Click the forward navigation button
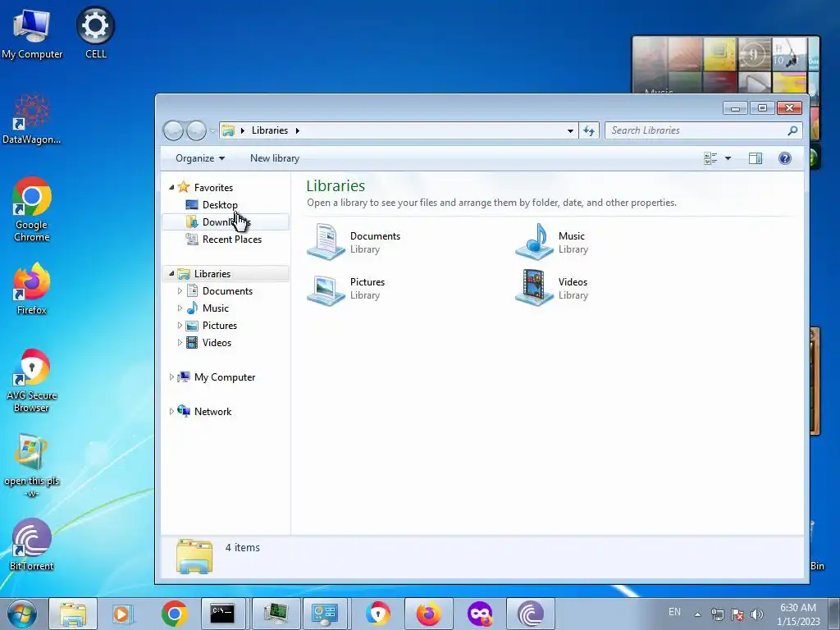The width and height of the screenshot is (840, 630). coord(196,130)
